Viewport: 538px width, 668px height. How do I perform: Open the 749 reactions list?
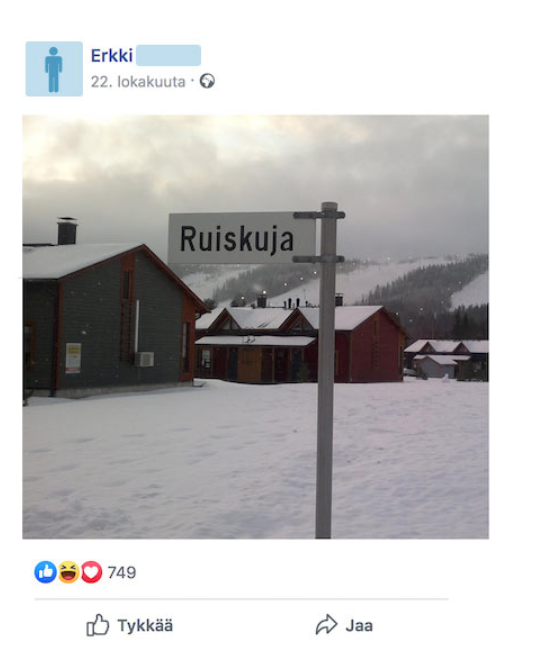click(122, 572)
